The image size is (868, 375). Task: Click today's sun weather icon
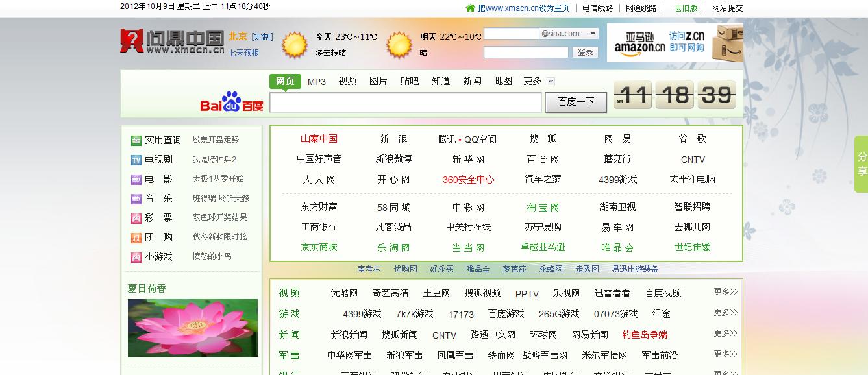pos(295,44)
